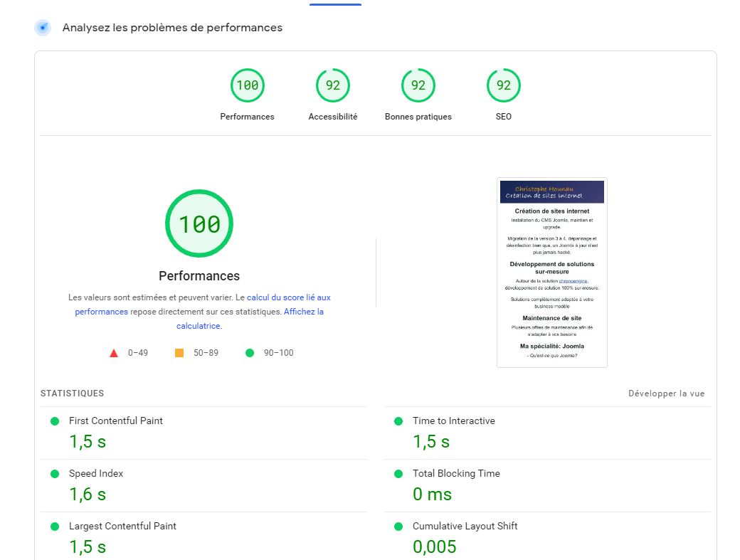Click the large 100 Performances gauge
The image size is (740, 560).
[199, 224]
